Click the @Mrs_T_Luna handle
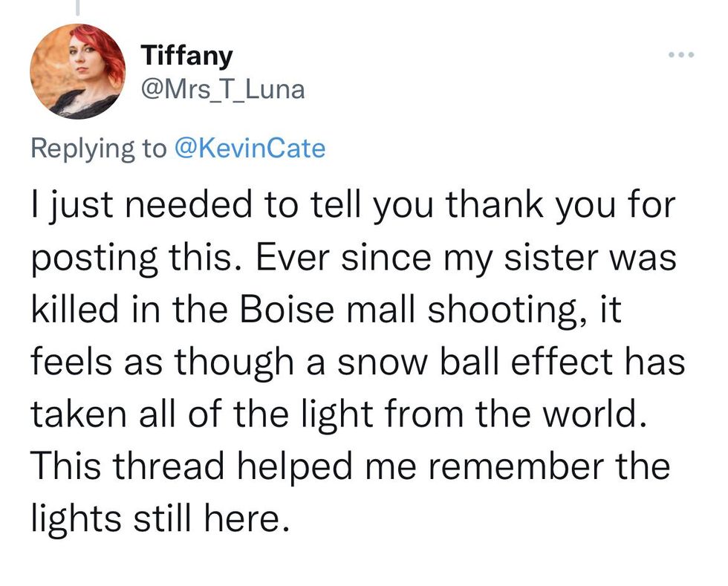This screenshot has width=728, height=586. tap(222, 90)
